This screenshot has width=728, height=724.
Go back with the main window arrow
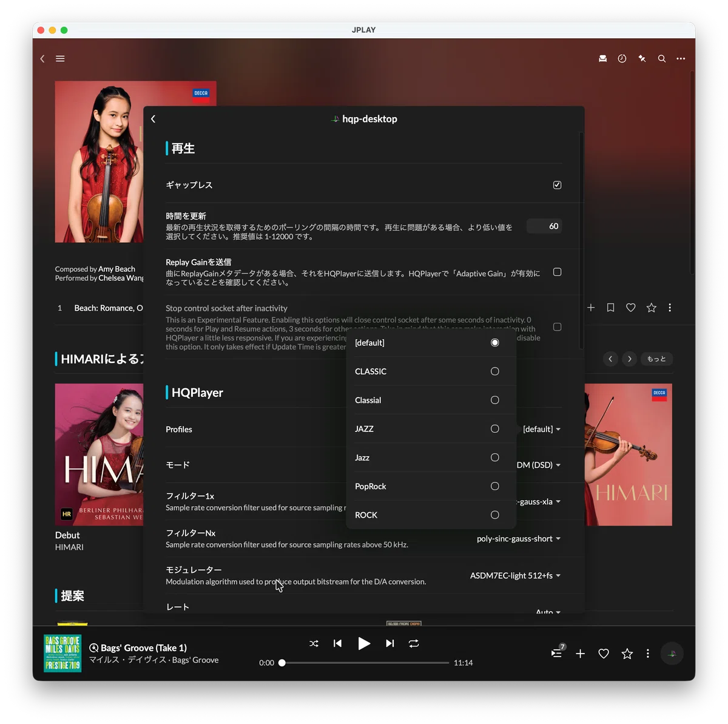pos(42,59)
